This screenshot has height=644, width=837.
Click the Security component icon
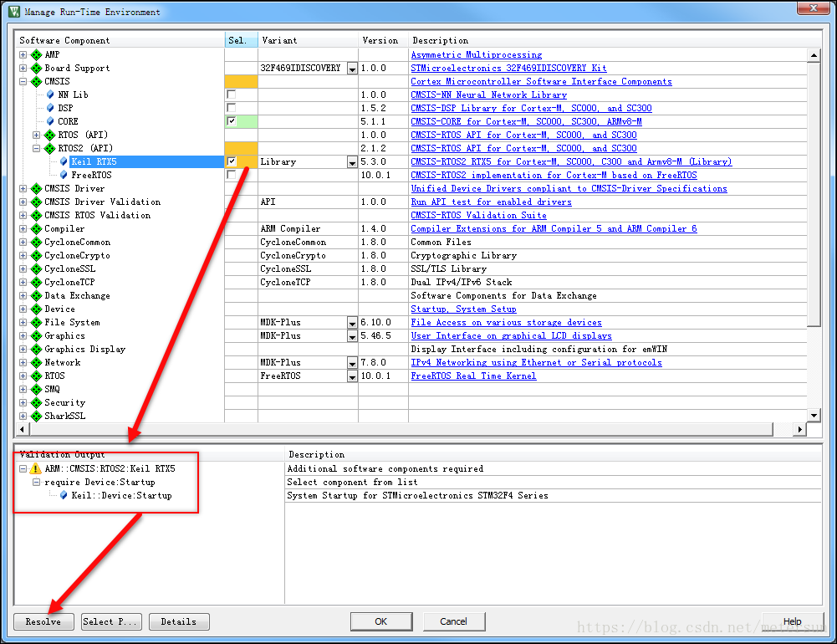(x=36, y=402)
